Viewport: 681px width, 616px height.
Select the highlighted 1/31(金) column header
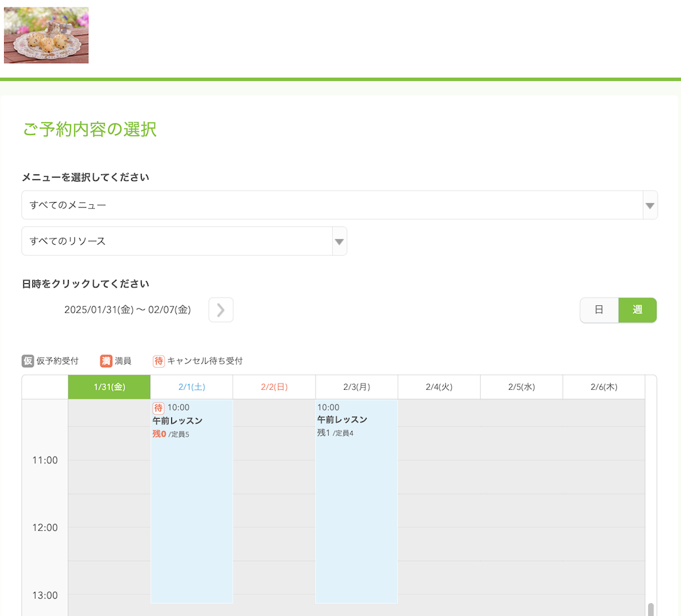coord(109,386)
